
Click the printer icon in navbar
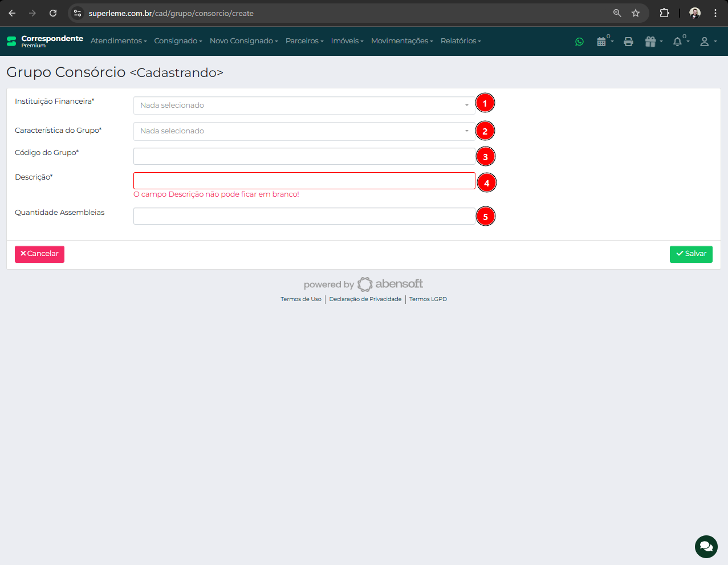pyautogui.click(x=628, y=42)
